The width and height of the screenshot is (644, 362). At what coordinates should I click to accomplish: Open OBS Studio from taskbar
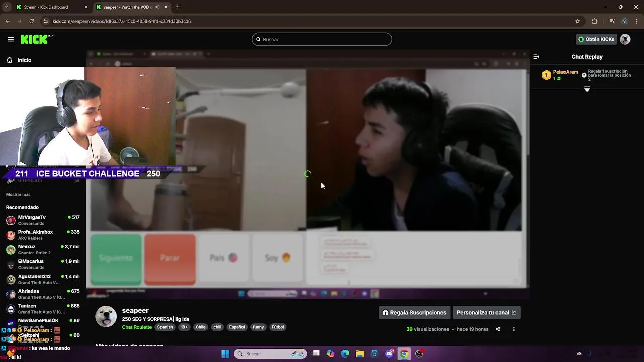pos(419,354)
